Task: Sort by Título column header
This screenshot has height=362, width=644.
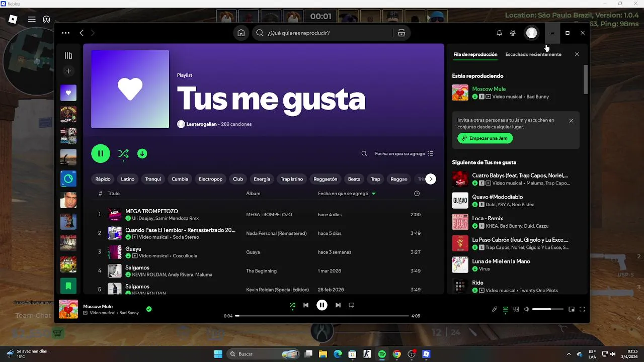Action: (x=114, y=194)
